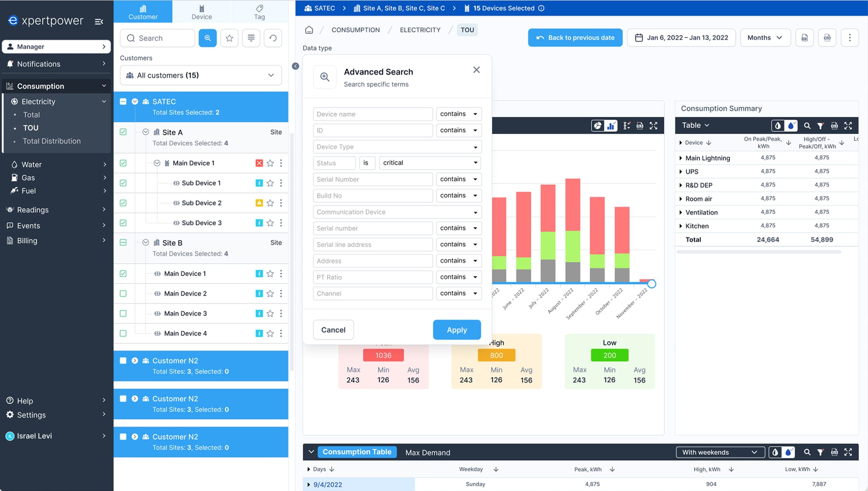868x491 pixels.
Task: Open the All customers dropdown
Action: point(200,75)
